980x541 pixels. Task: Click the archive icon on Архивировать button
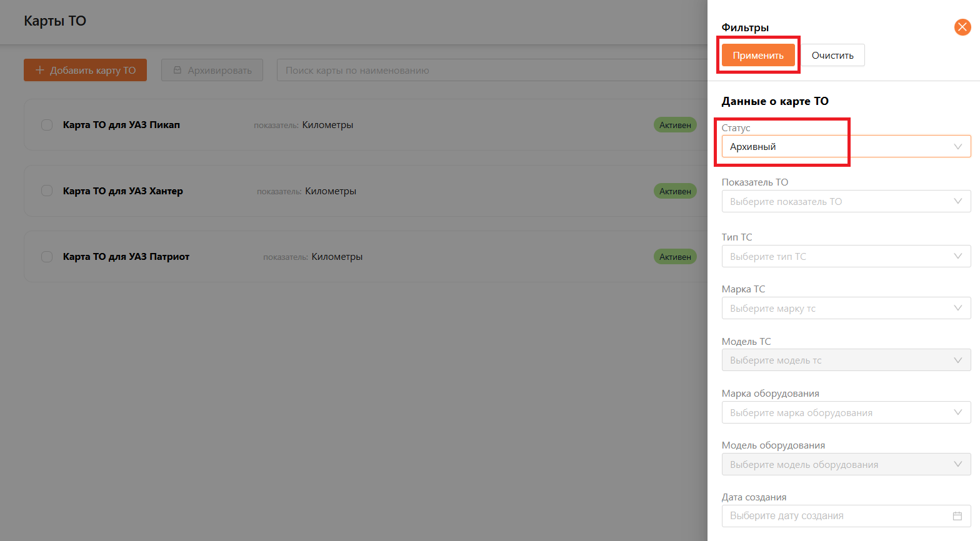click(177, 70)
